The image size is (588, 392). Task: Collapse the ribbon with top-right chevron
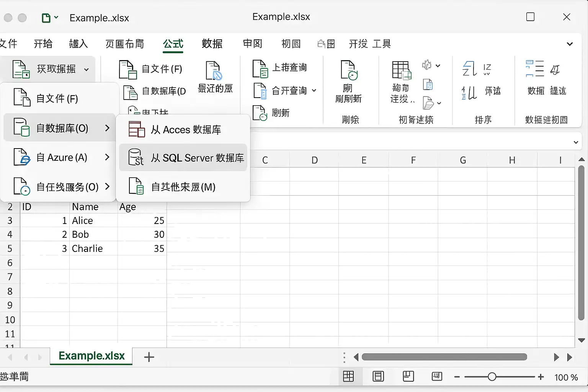[570, 44]
